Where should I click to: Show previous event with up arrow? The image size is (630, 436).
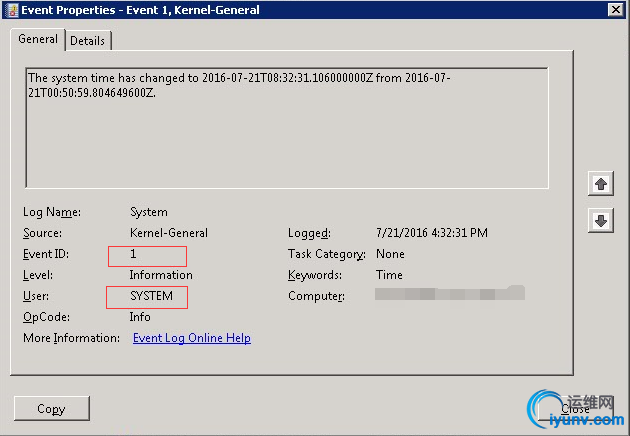(x=601, y=184)
